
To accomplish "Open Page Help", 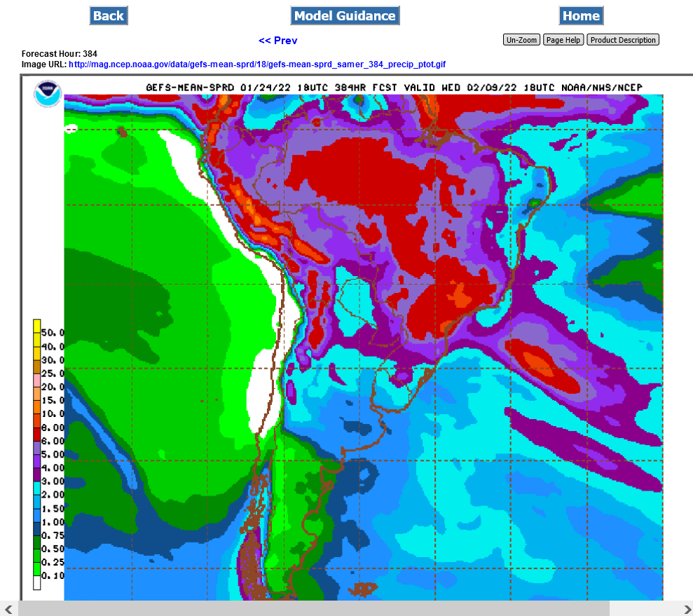I will coord(563,40).
